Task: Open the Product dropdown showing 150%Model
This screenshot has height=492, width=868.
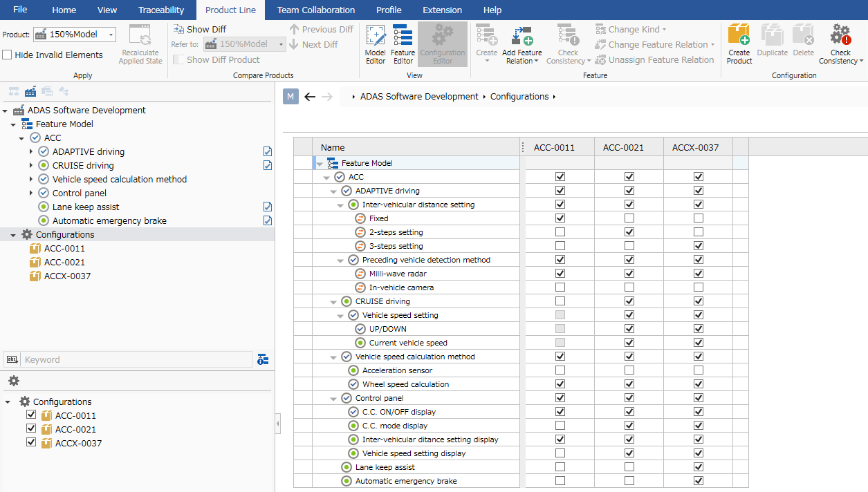Action: (75, 35)
